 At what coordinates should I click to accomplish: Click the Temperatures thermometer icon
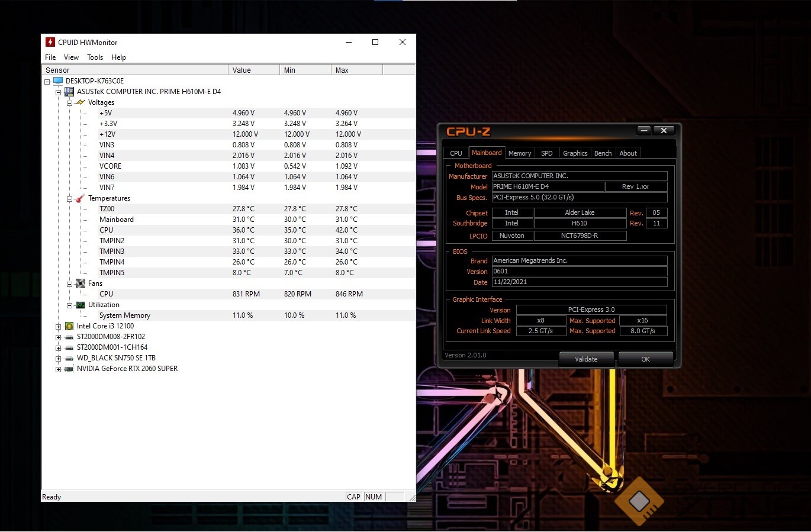click(x=81, y=198)
